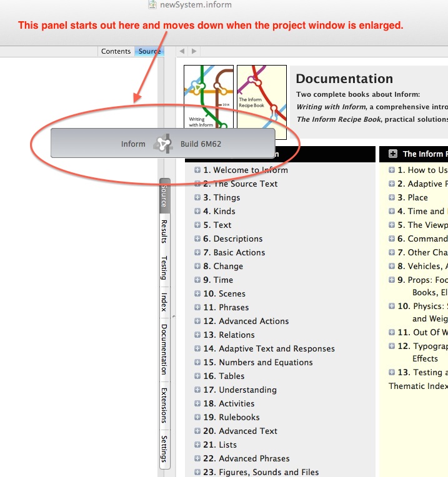Expand chapter 8 Change
This screenshot has width=448, height=477.
point(197,266)
